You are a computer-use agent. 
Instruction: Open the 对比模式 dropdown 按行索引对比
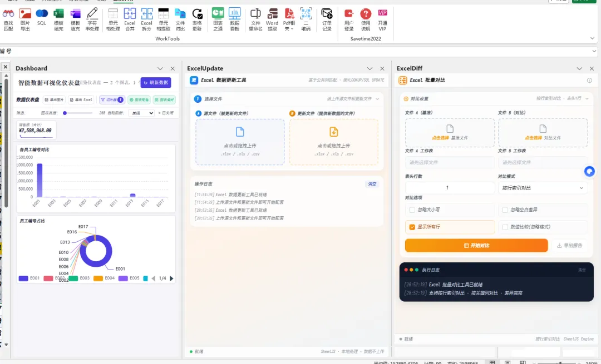tap(543, 188)
